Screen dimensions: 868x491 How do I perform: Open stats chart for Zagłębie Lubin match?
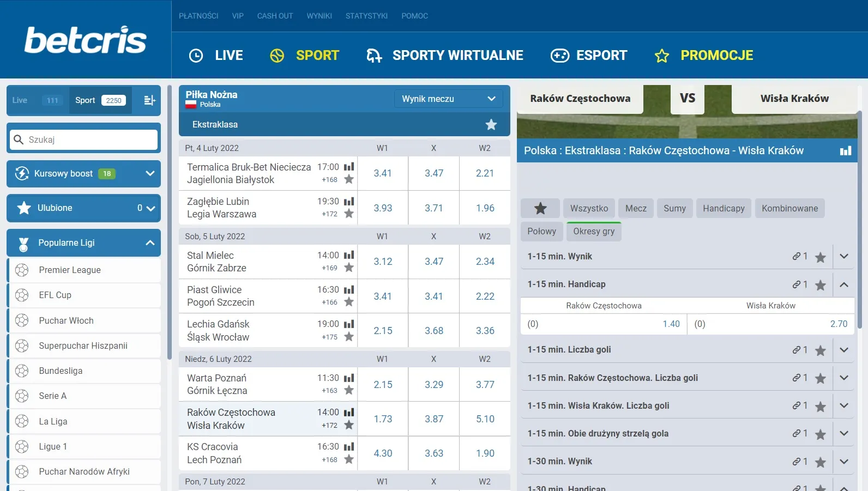(349, 202)
